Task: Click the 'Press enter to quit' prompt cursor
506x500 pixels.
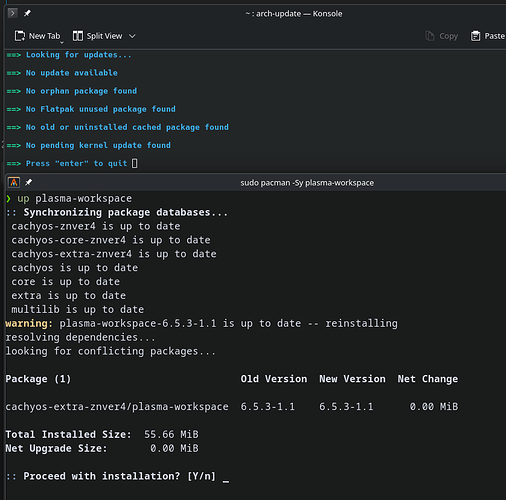Action: pos(135,163)
